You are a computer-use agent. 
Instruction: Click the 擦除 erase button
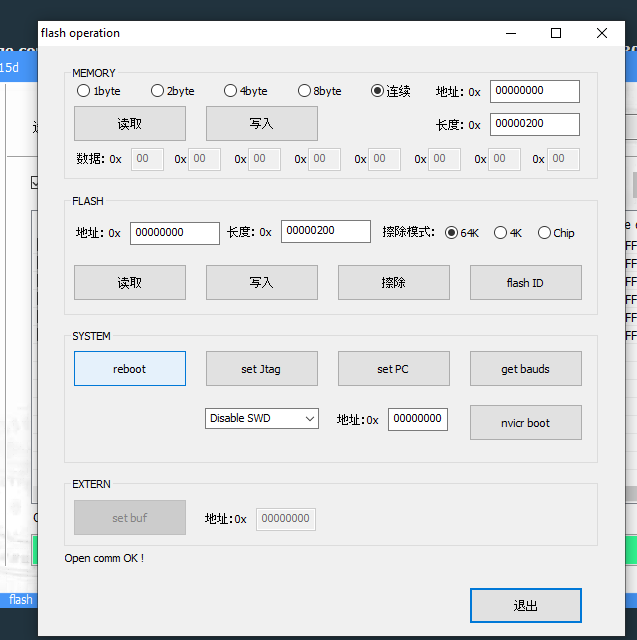pos(394,282)
